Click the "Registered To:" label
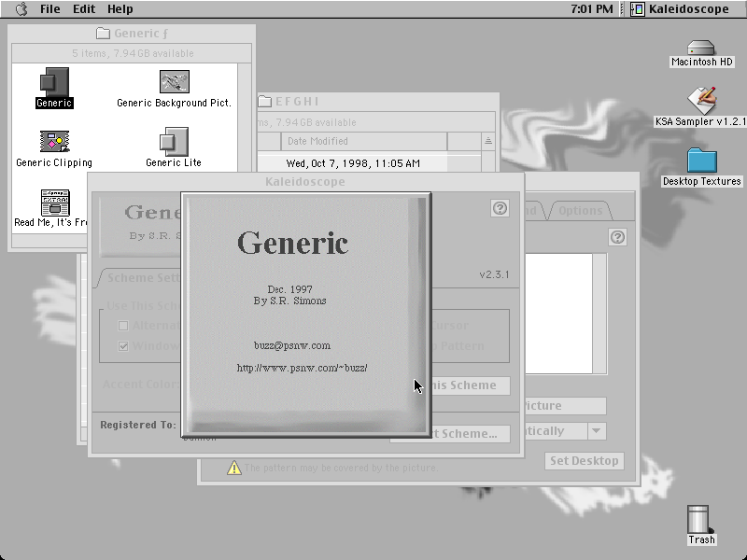The width and height of the screenshot is (747, 560). coord(137,425)
